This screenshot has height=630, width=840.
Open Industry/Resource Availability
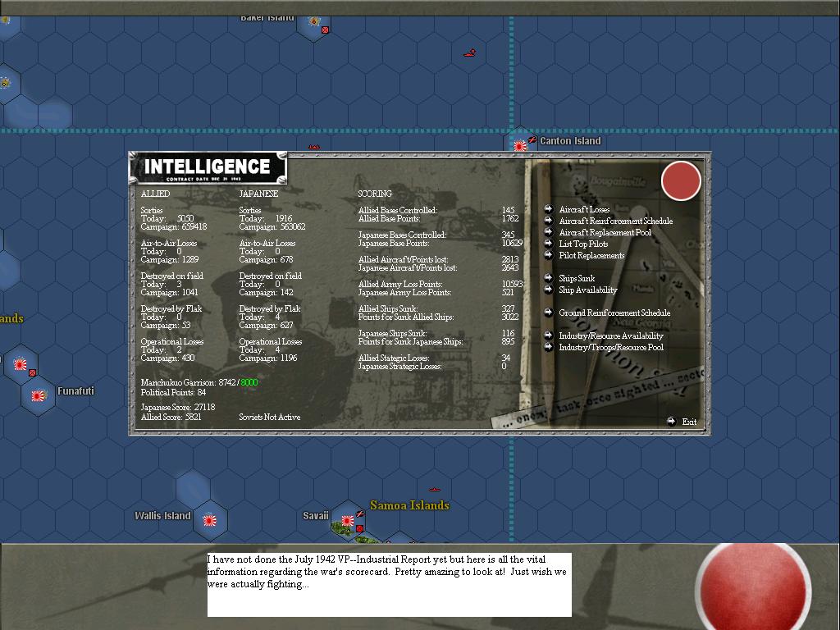[610, 336]
